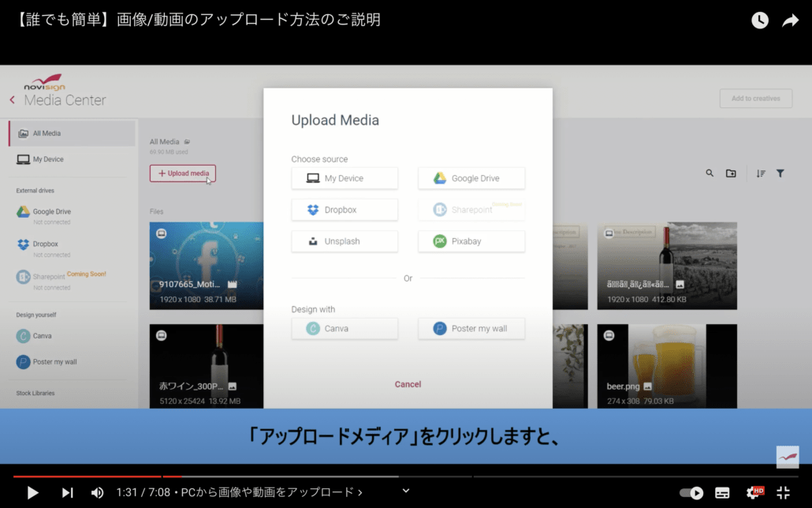812x508 pixels.
Task: Click the channel watermark in the video corner
Action: (787, 458)
